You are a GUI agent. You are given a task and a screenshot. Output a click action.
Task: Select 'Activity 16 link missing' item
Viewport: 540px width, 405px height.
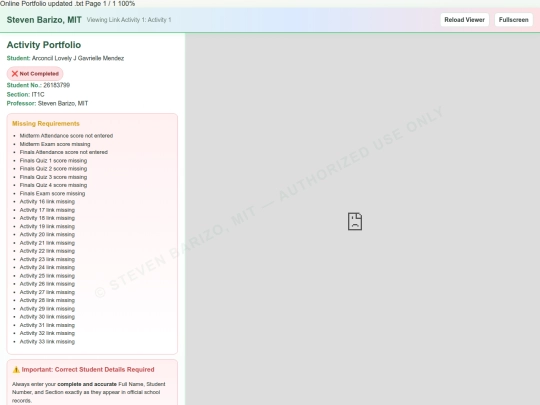[x=47, y=202]
